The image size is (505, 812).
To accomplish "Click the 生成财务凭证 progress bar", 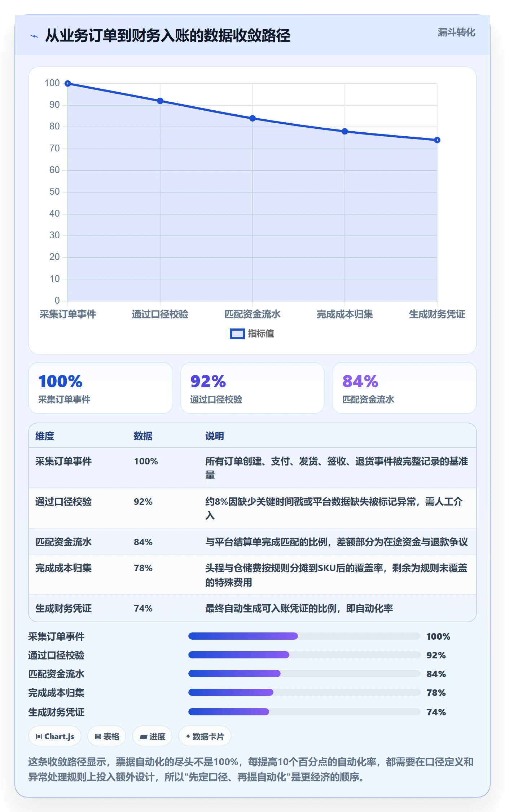I will coord(304,712).
